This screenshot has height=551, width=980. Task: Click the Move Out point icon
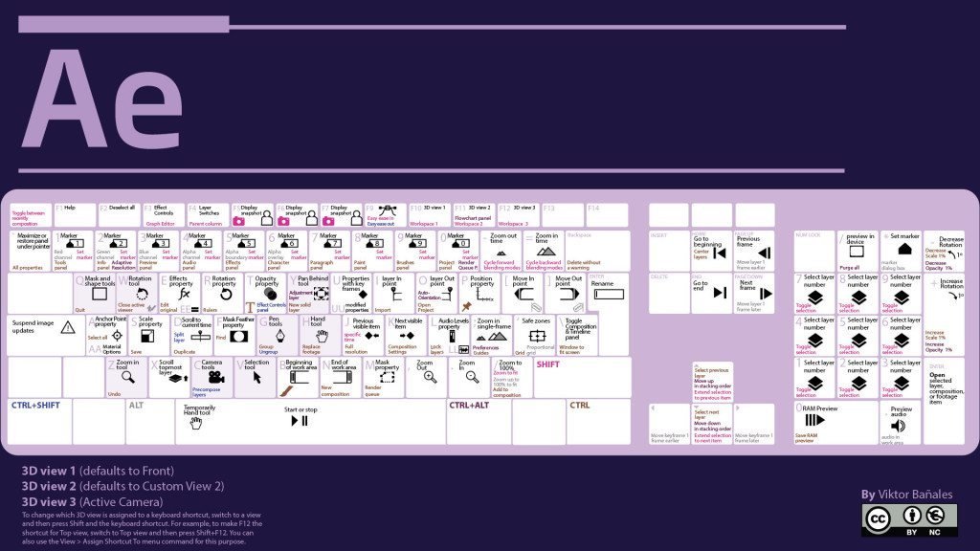(569, 295)
